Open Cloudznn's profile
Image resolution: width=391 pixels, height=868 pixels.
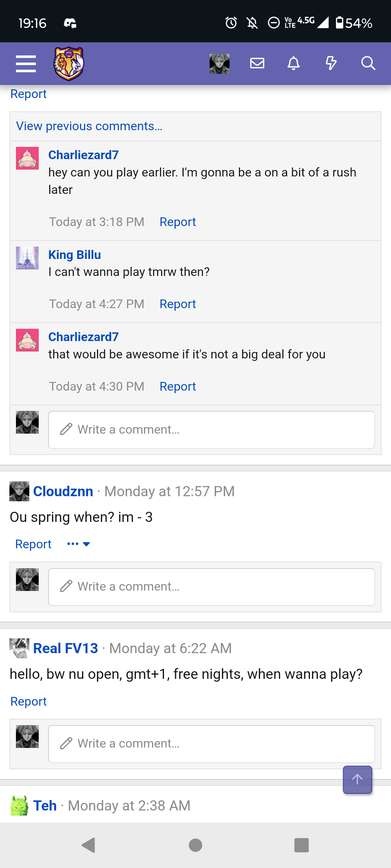(63, 491)
